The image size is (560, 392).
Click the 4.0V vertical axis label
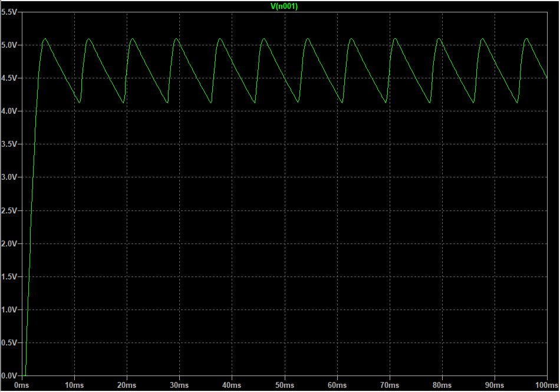9,111
